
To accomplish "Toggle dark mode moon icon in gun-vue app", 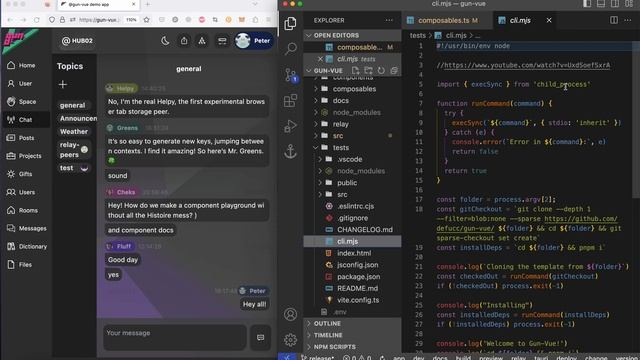I will click(x=165, y=40).
